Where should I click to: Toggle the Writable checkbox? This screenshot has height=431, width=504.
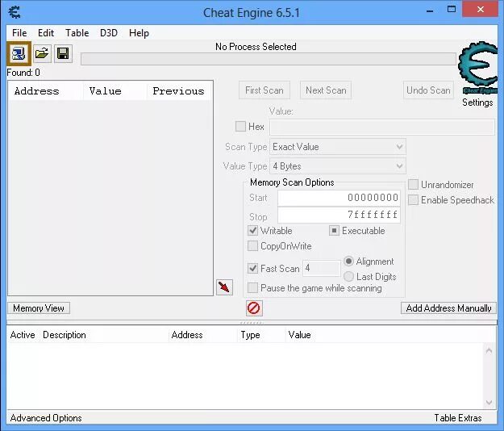coord(252,231)
